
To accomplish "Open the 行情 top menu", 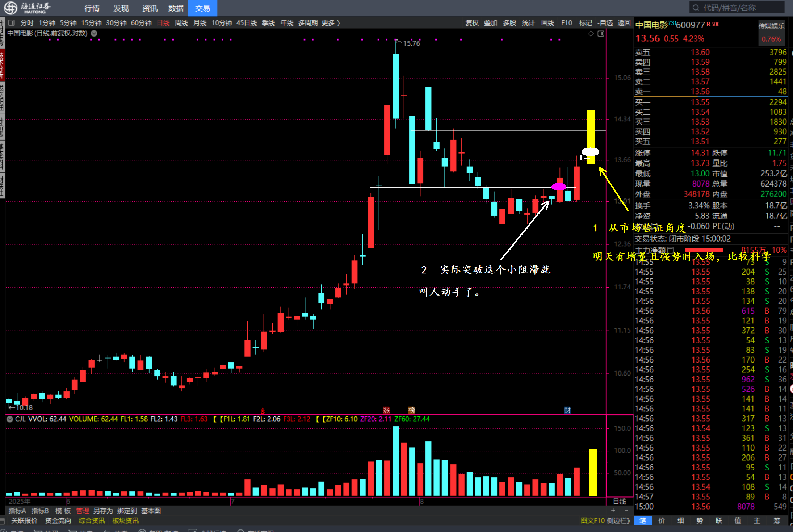I will point(92,8).
